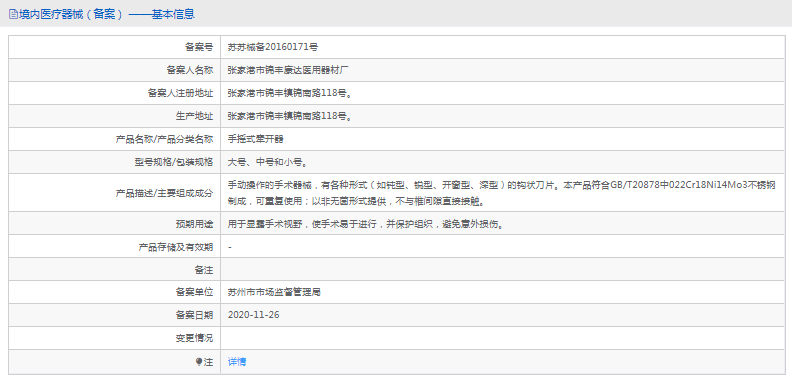The image size is (792, 379).
Task: Select the 备案人注册地址 label
Action: click(x=180, y=93)
